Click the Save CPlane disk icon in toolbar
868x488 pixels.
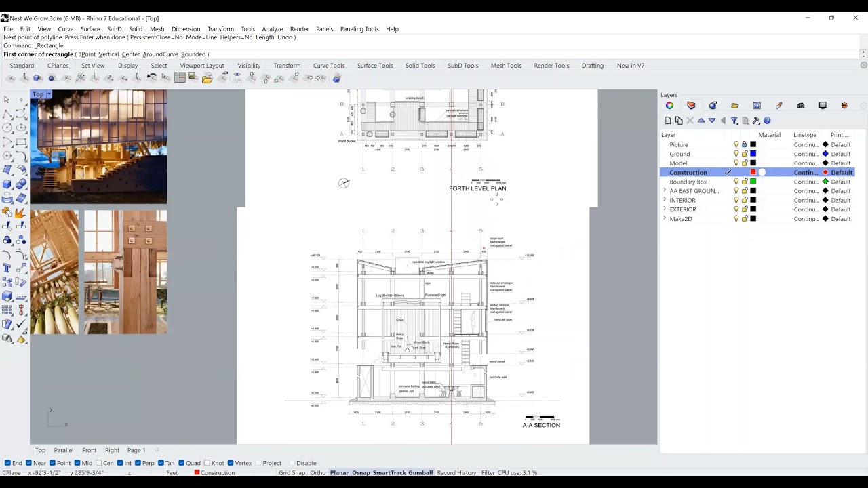193,78
